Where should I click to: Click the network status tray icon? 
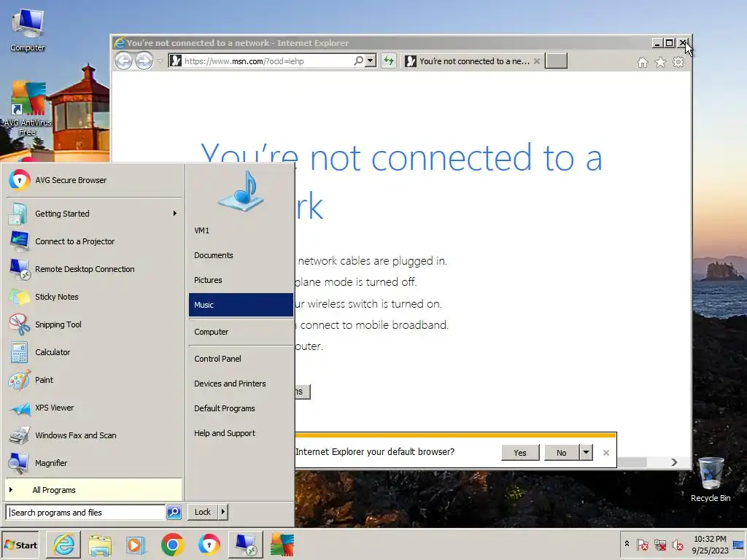click(660, 545)
